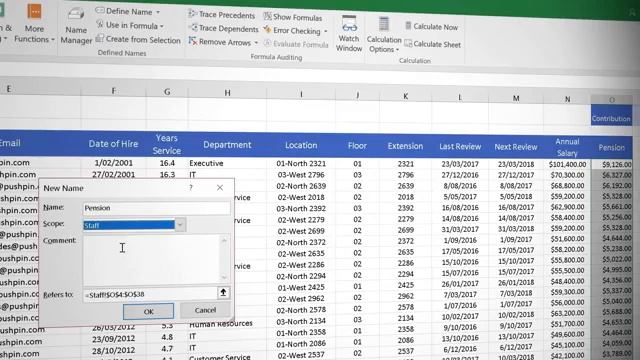Click Remove Arrows

220,42
